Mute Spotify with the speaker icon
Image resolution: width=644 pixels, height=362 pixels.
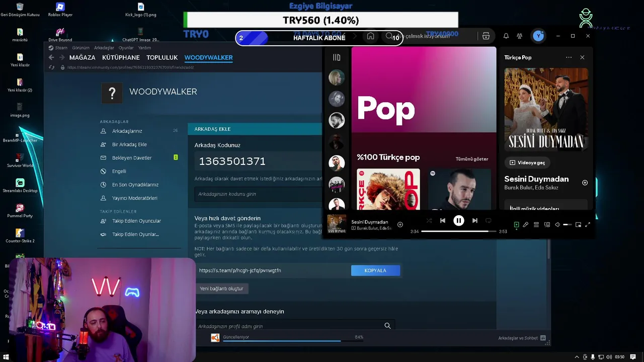point(557,225)
